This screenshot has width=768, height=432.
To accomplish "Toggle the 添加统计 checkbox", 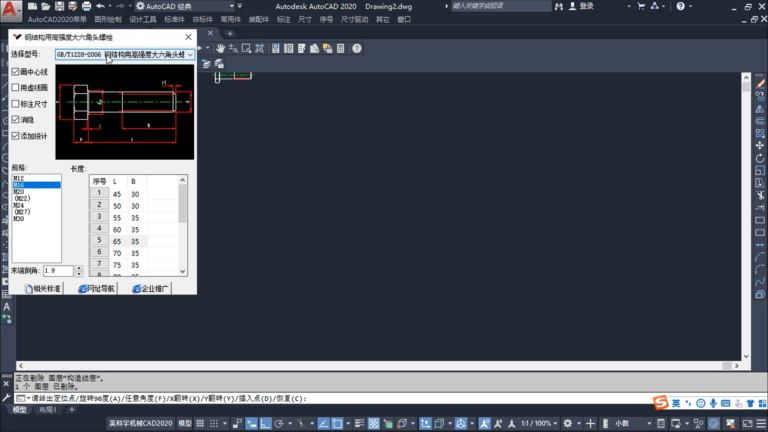I will tap(15, 136).
